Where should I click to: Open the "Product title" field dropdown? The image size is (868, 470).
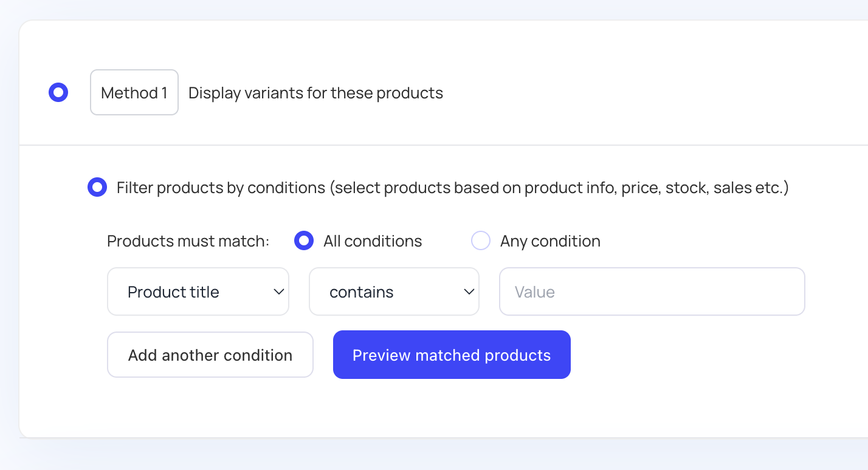point(198,292)
